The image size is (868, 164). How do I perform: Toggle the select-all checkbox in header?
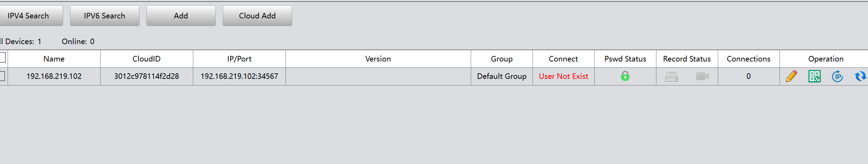2,57
